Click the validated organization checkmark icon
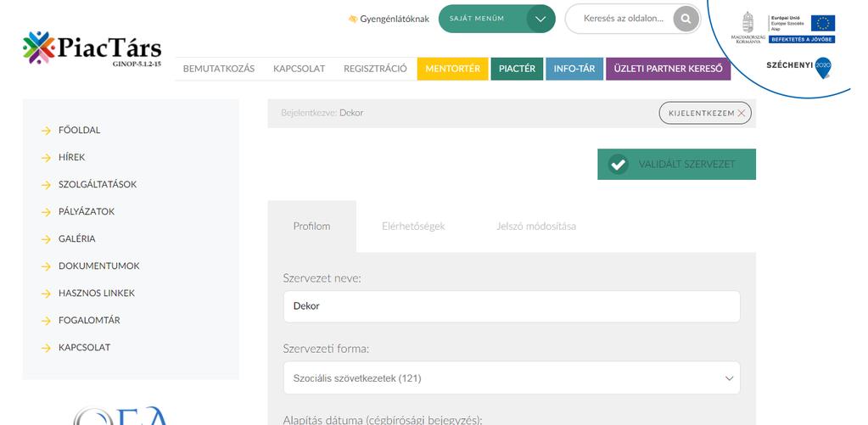Screen dimensions: 868x425 [618, 165]
